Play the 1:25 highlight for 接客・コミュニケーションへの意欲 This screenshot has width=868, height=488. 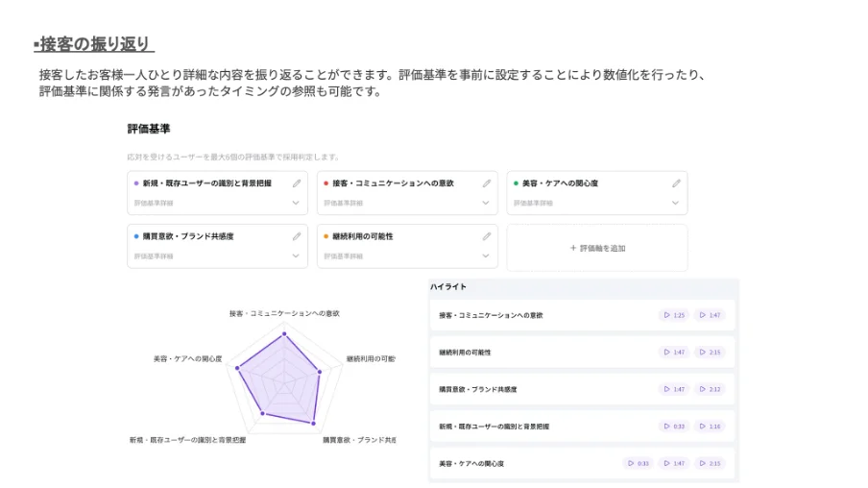tap(674, 315)
